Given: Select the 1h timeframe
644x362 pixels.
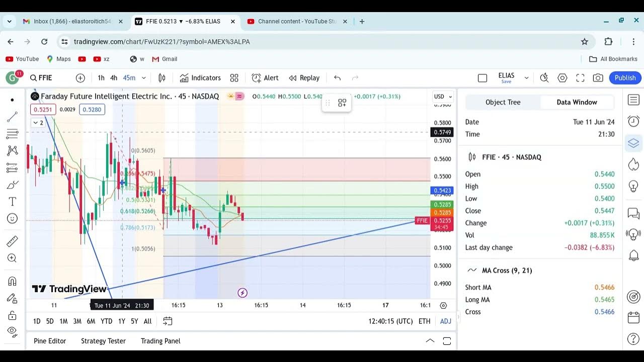Looking at the screenshot, I should click(x=101, y=78).
